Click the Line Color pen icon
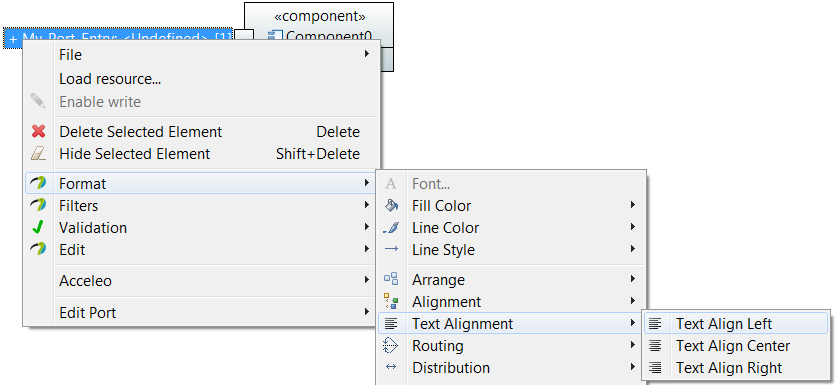Image resolution: width=836 pixels, height=385 pixels. [391, 228]
